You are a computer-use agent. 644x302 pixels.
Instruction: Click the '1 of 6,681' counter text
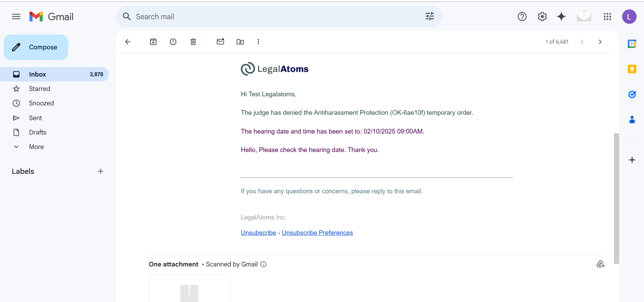point(557,42)
